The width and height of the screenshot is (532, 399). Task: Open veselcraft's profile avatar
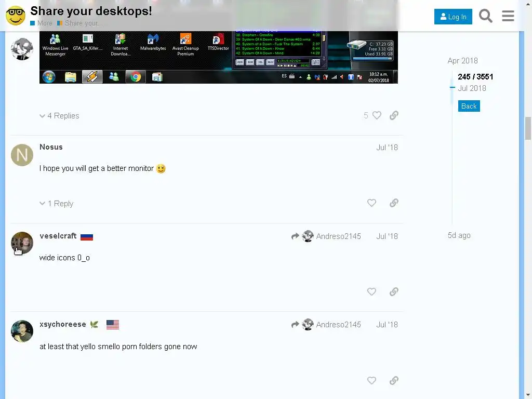click(22, 243)
